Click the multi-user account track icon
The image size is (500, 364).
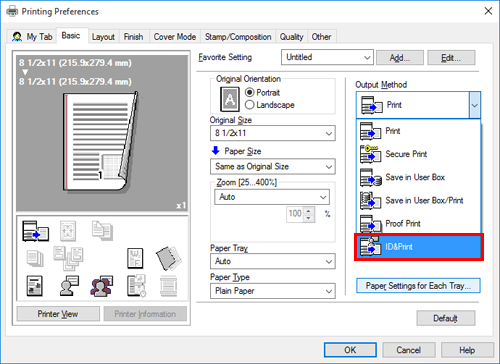click(101, 286)
